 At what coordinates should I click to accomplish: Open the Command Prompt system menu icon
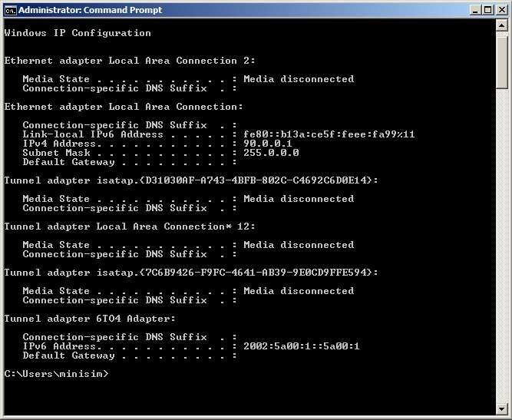[10, 9]
